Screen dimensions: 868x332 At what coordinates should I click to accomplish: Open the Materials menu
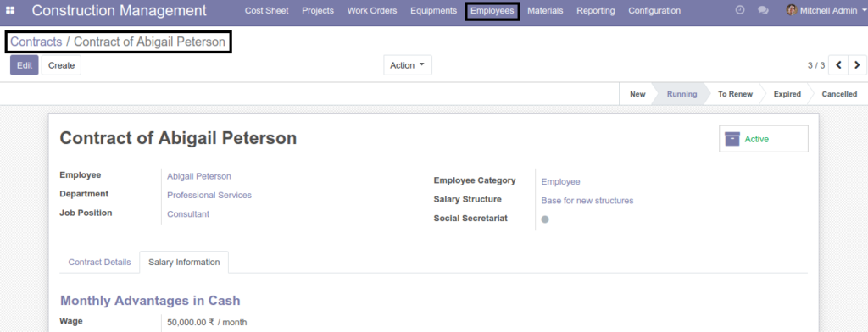(545, 10)
